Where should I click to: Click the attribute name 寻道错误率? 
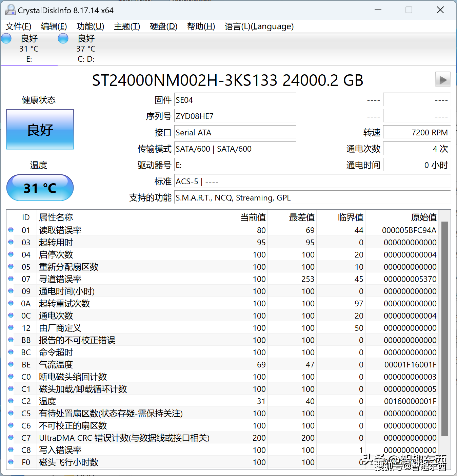pyautogui.click(x=60, y=279)
